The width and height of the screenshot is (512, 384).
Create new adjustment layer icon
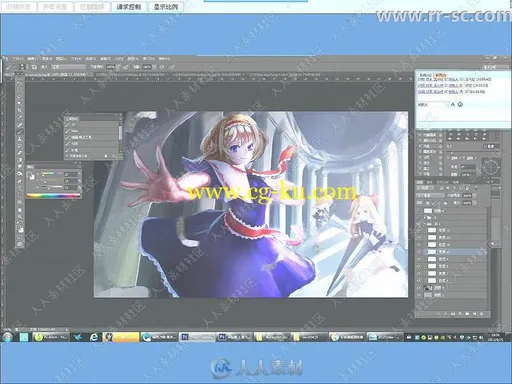click(x=460, y=314)
